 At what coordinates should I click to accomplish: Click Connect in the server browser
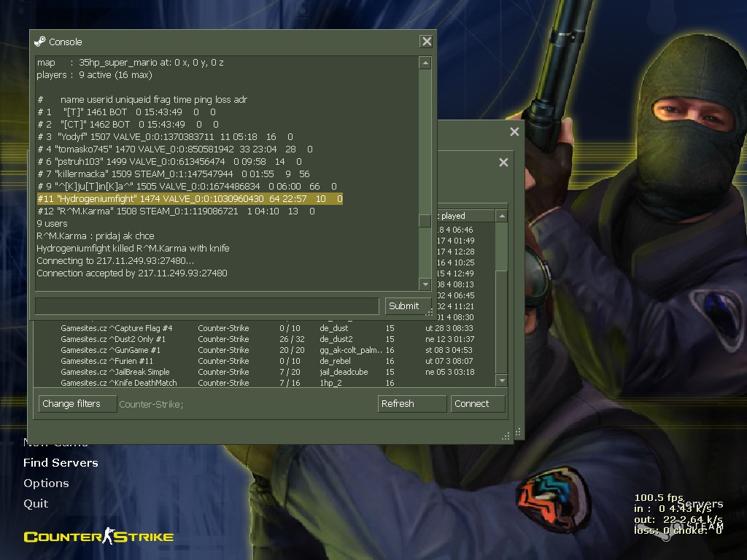(x=478, y=404)
